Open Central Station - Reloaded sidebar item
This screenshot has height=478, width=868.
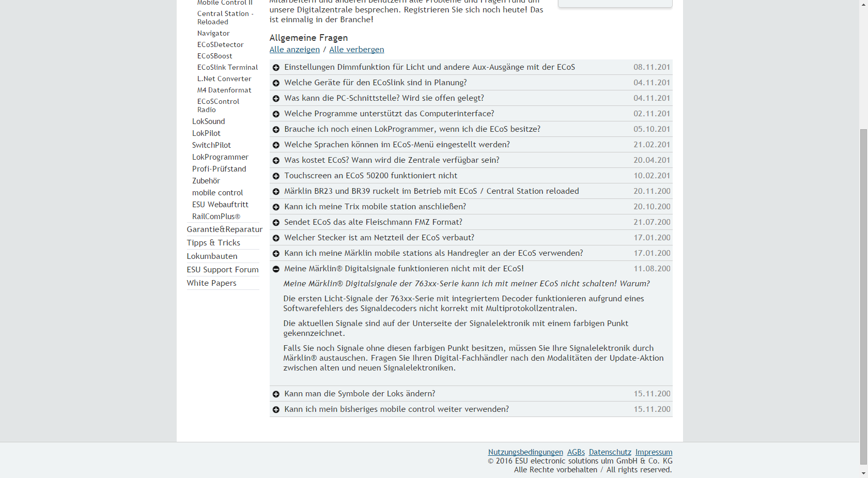point(225,18)
